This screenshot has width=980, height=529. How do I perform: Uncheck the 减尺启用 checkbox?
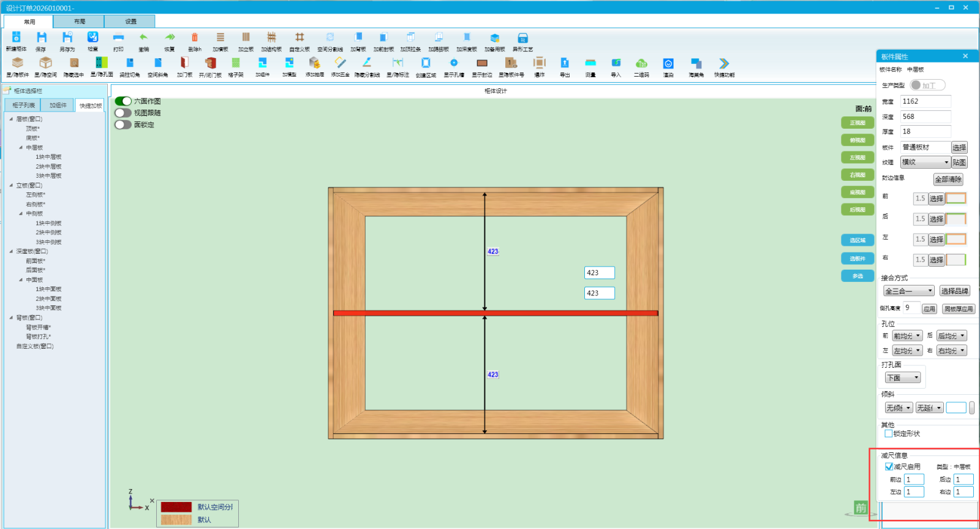[x=889, y=466]
